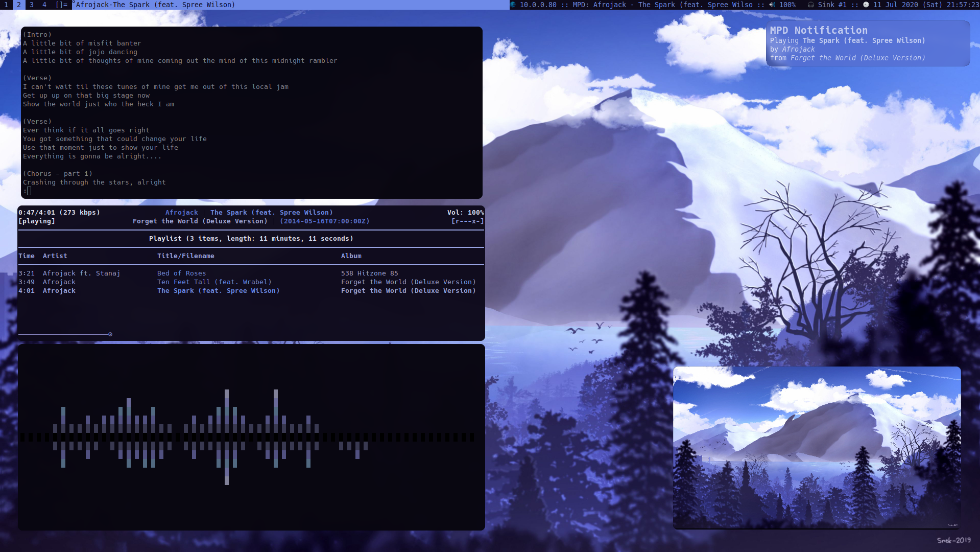The image size is (980, 552).
Task: Click the network globe icon in status bar
Action: pos(513,5)
